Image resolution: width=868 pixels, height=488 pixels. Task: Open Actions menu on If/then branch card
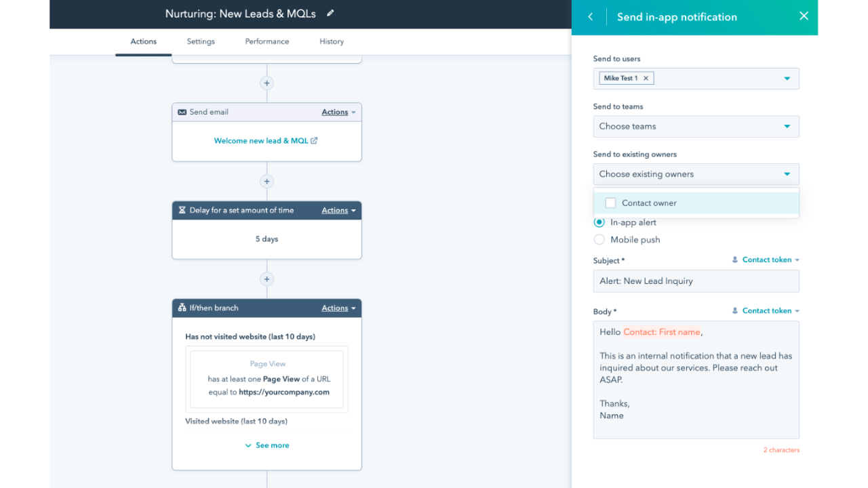[x=338, y=308]
